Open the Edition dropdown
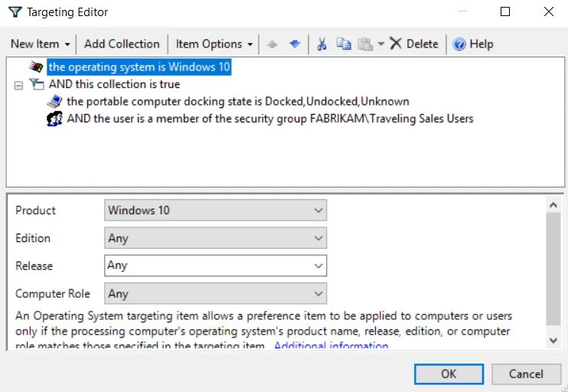Image resolution: width=568 pixels, height=392 pixels. coord(216,238)
